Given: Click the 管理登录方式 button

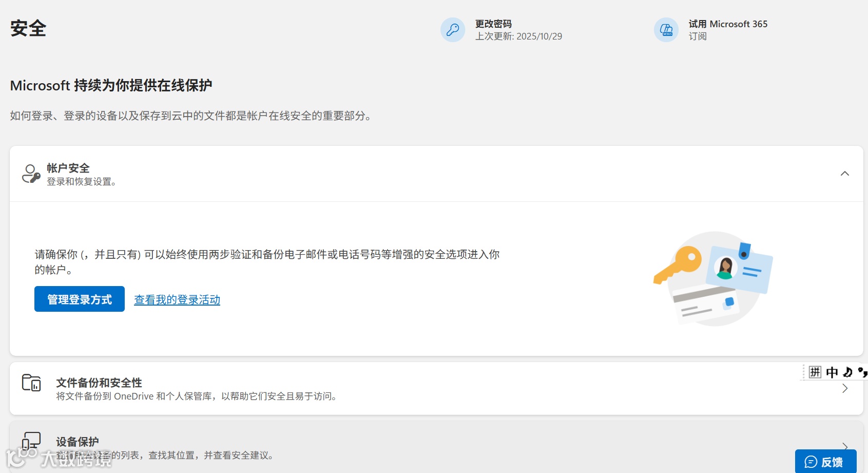Looking at the screenshot, I should click(x=80, y=299).
